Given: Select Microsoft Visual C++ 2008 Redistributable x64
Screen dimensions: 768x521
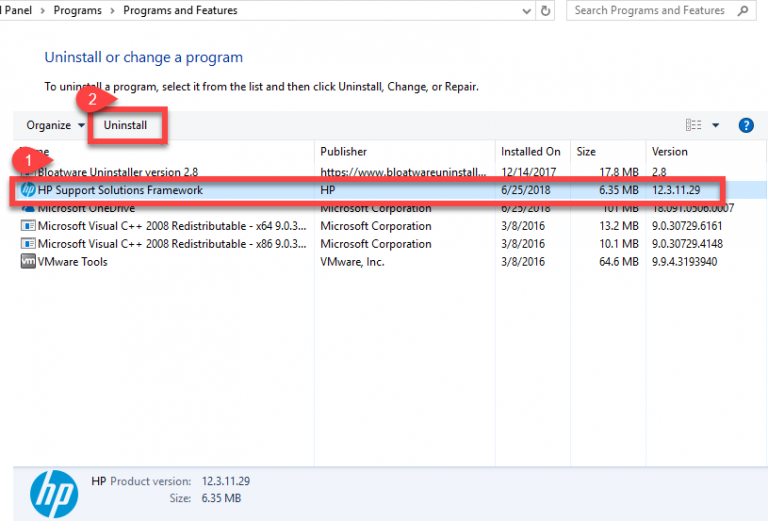Looking at the screenshot, I should (x=389, y=226).
